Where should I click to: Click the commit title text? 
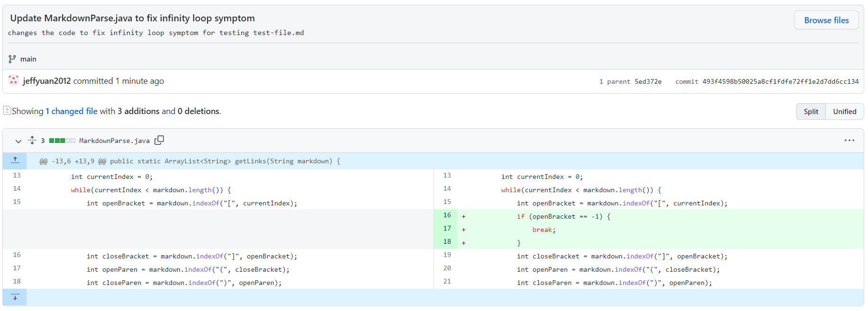pyautogui.click(x=132, y=18)
